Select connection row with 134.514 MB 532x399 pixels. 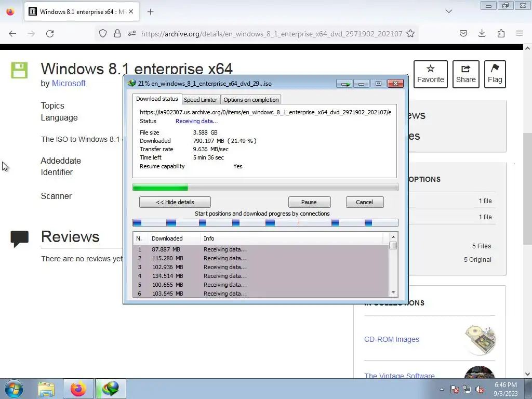coord(261,276)
